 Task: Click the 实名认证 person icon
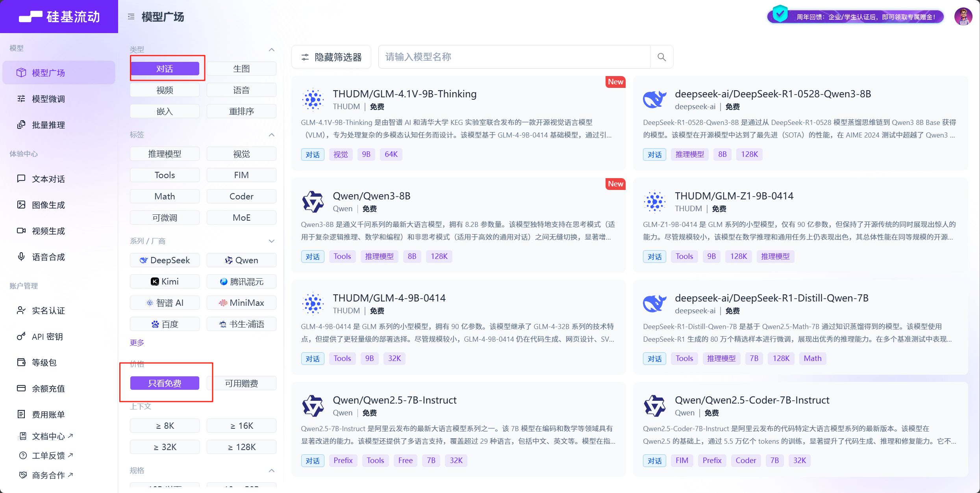(21, 310)
